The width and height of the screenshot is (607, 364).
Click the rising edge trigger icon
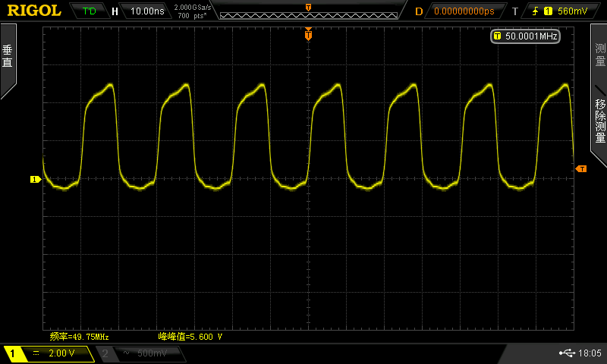pos(535,11)
